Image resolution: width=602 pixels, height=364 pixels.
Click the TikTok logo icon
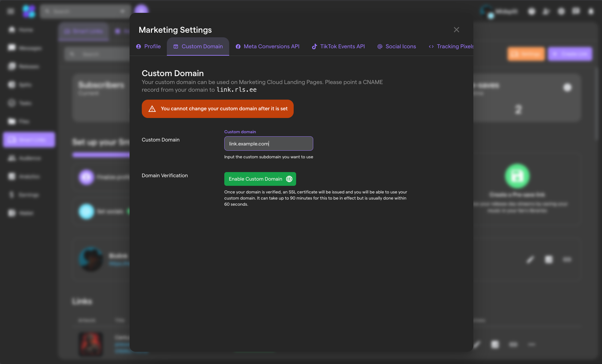click(x=314, y=46)
